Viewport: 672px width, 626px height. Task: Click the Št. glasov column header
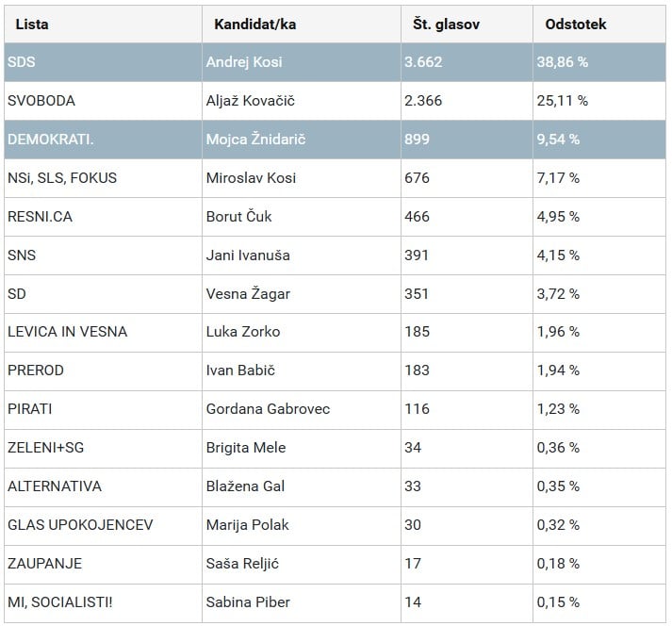(x=446, y=24)
